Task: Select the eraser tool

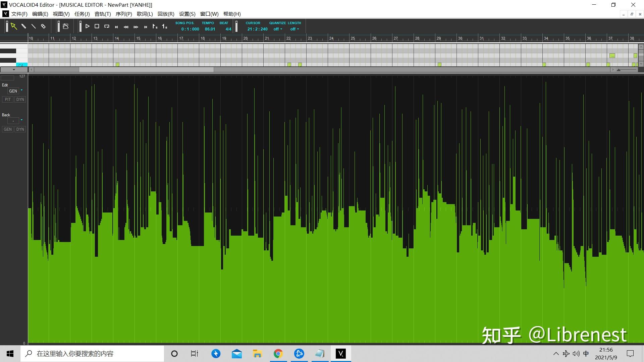Action: pos(43,26)
